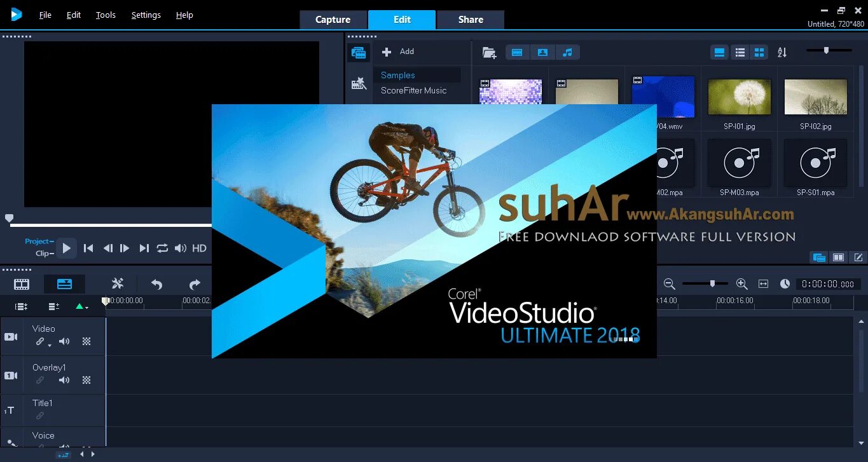The image size is (868, 462).
Task: Move the preview scrubber handle
Action: 9,219
